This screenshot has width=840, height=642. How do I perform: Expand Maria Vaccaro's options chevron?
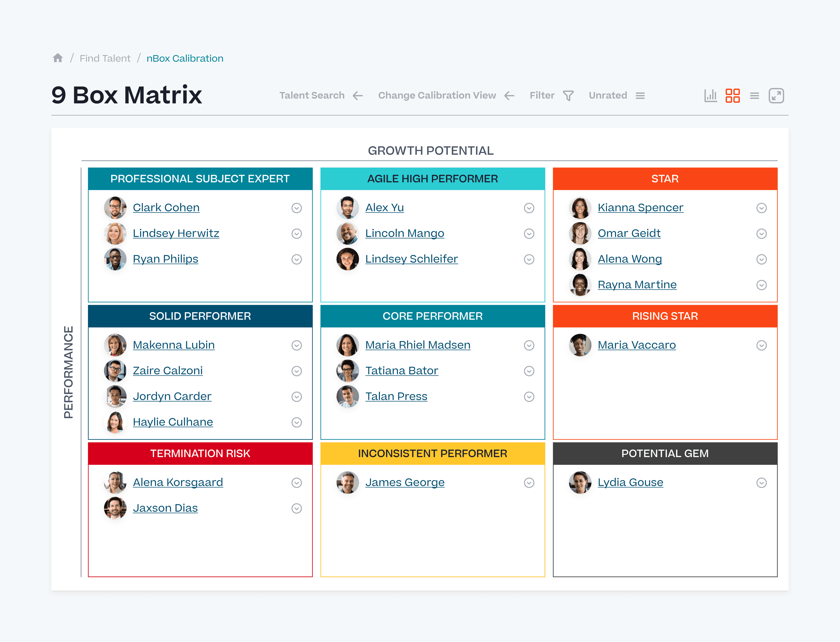click(x=761, y=345)
